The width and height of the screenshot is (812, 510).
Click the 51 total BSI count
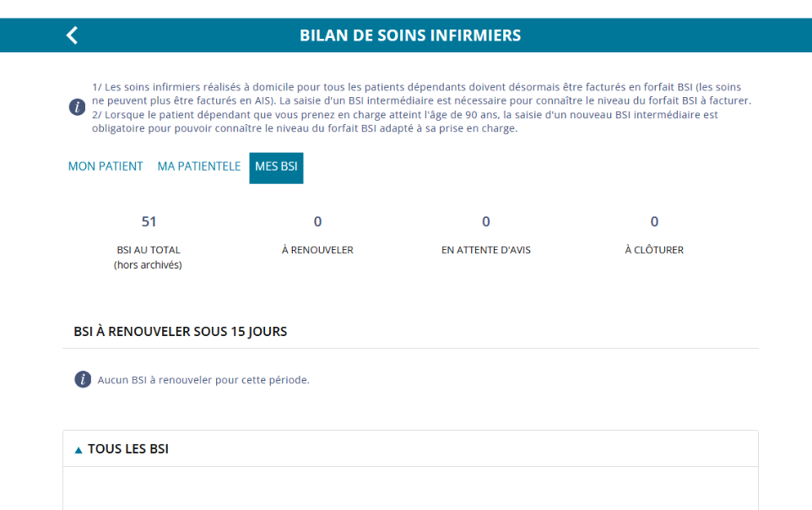tap(149, 222)
